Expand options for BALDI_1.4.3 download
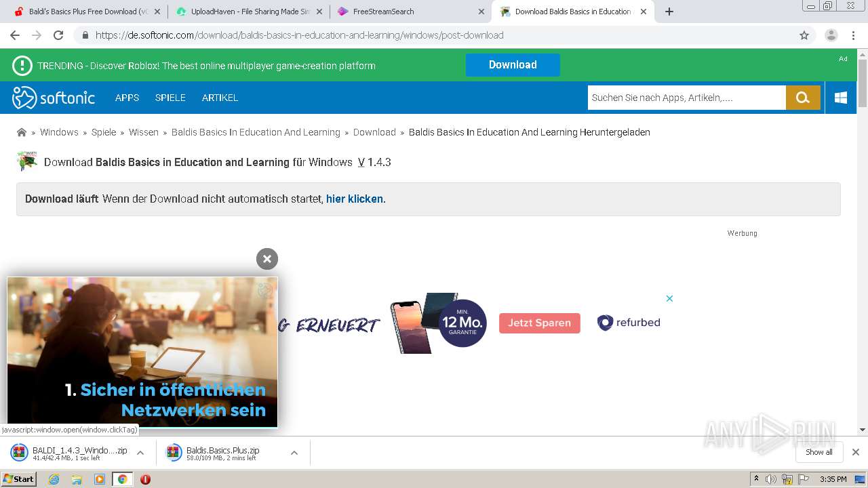 point(140,453)
